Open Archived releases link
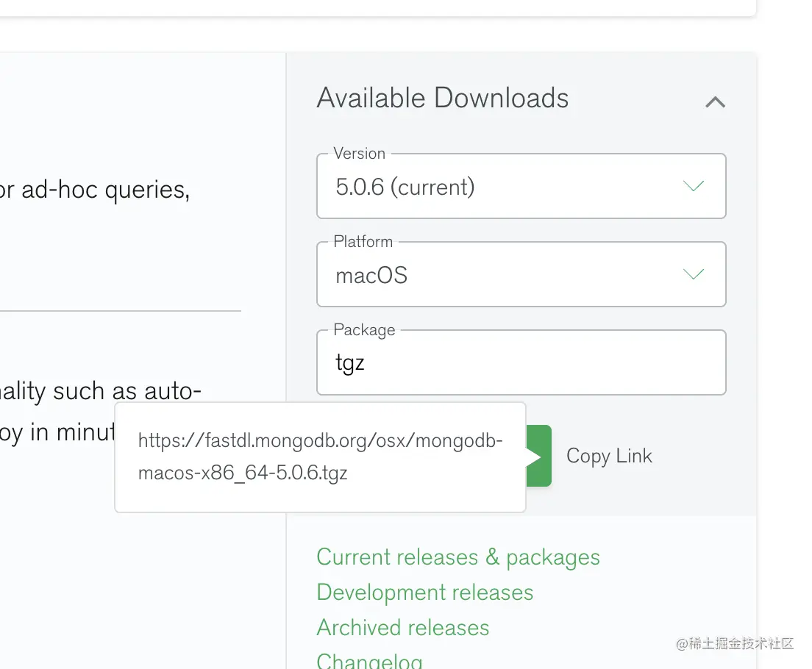The image size is (812, 669). point(403,628)
